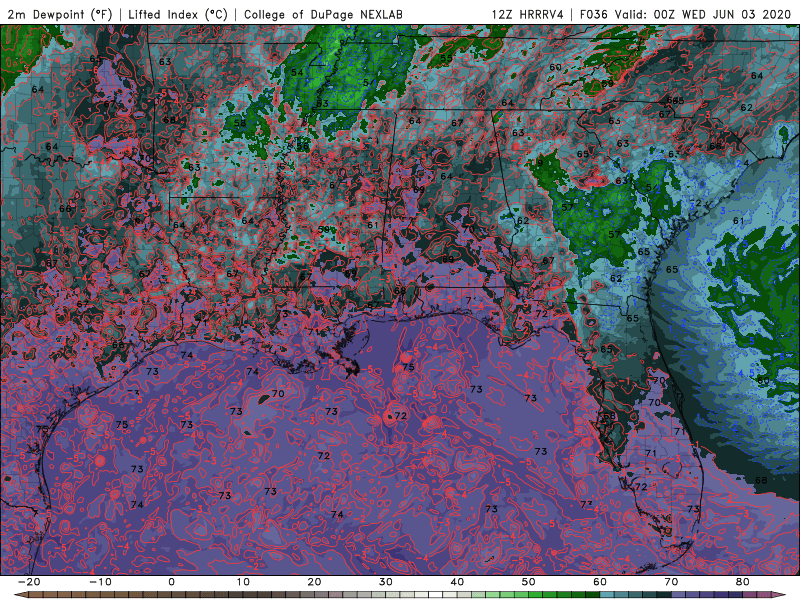Image resolution: width=800 pixels, height=600 pixels.
Task: Click the right arrow end of the color bar
Action: [780, 595]
